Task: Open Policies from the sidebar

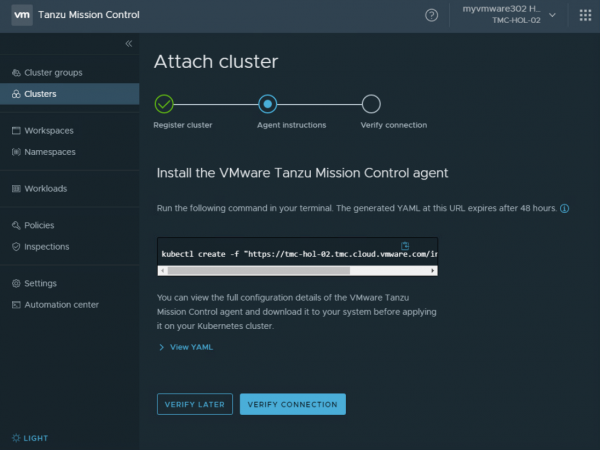Action: tap(39, 225)
